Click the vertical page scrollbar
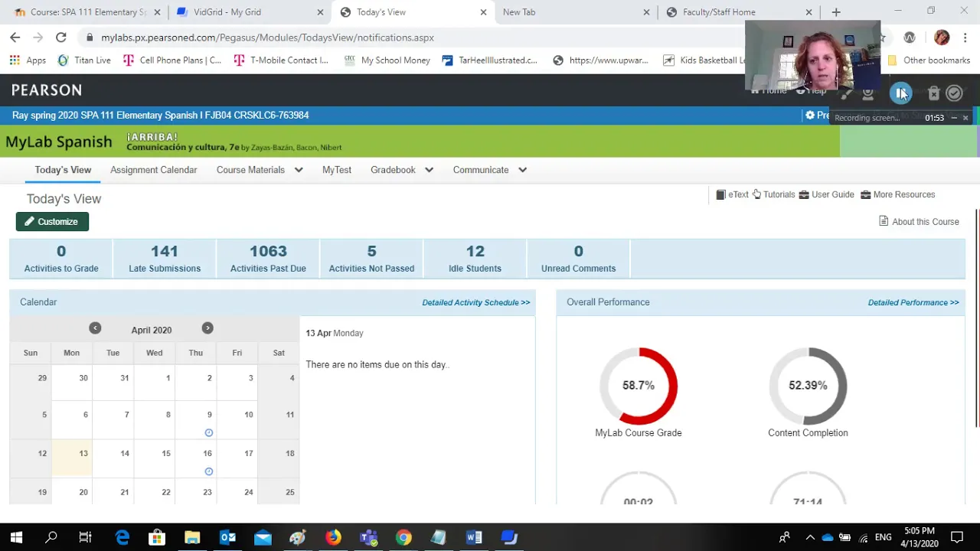This screenshot has height=551, width=980. (x=976, y=318)
